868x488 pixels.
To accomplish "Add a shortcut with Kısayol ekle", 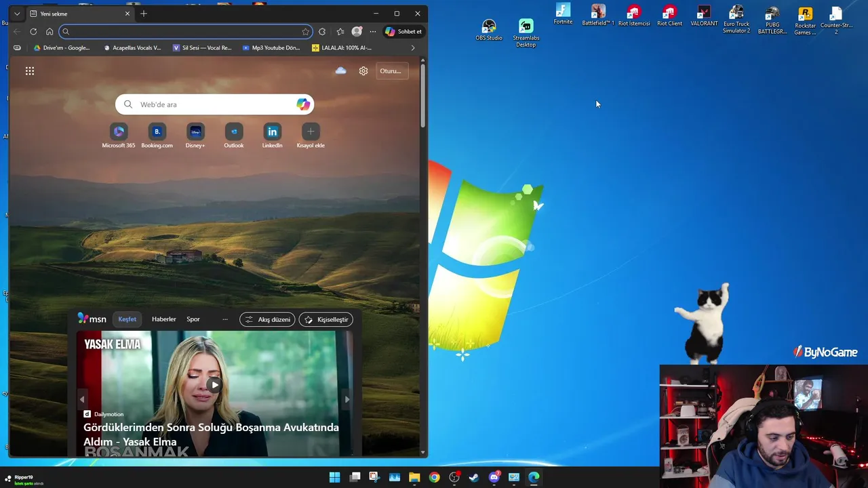I will tap(311, 136).
